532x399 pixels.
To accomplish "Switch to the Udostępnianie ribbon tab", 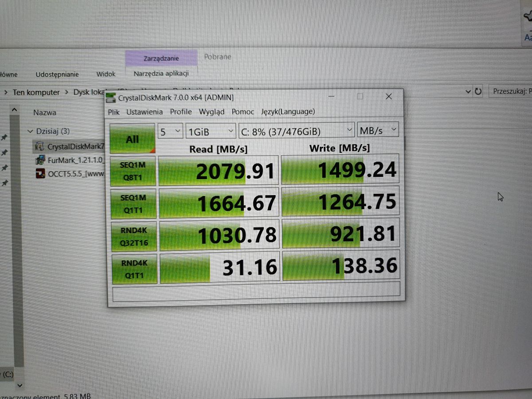I will click(57, 74).
